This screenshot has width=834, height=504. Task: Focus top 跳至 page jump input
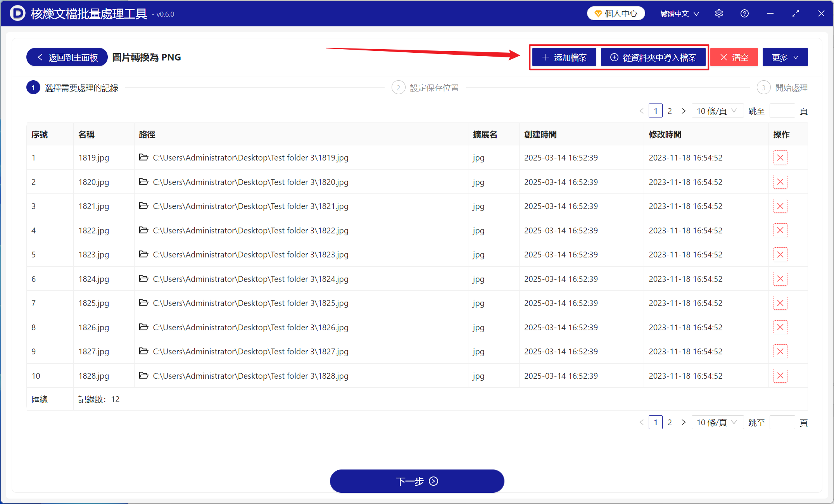pyautogui.click(x=782, y=111)
